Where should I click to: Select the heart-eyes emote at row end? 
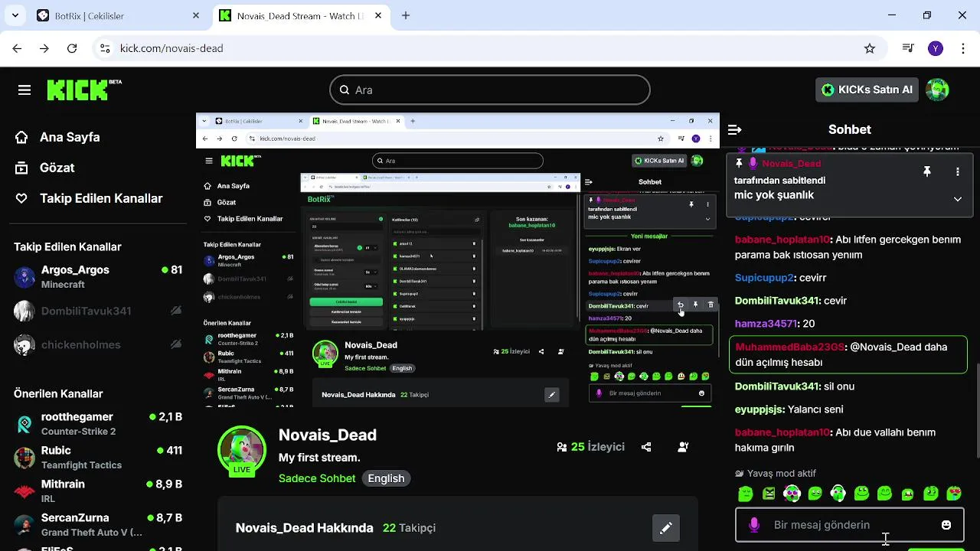(954, 494)
